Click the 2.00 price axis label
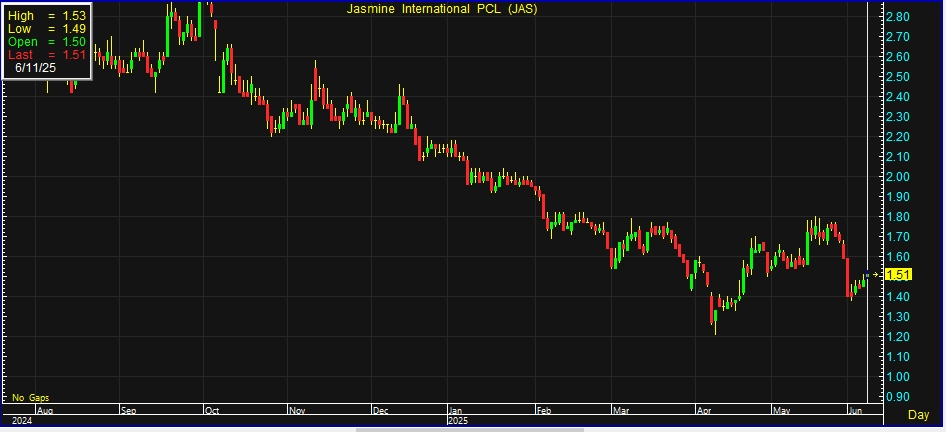 pos(898,177)
